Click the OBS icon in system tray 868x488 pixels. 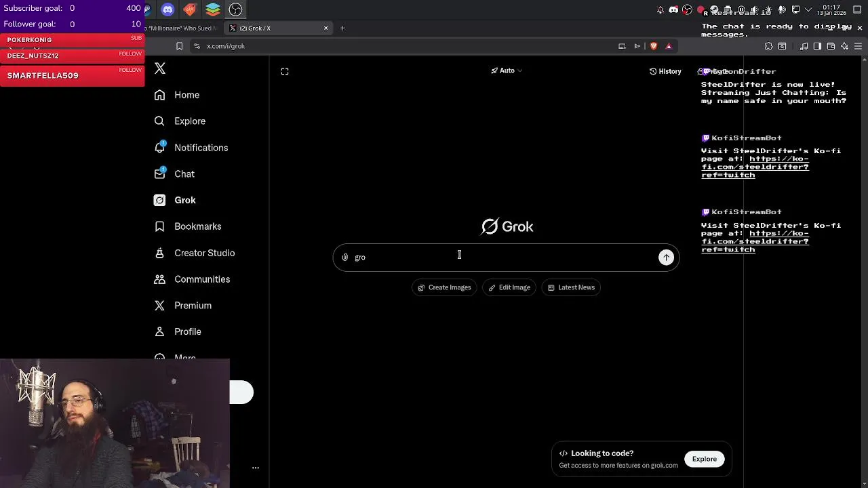tap(687, 9)
